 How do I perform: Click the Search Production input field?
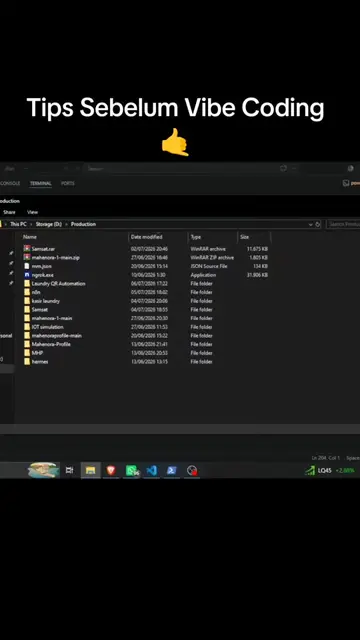[344, 224]
